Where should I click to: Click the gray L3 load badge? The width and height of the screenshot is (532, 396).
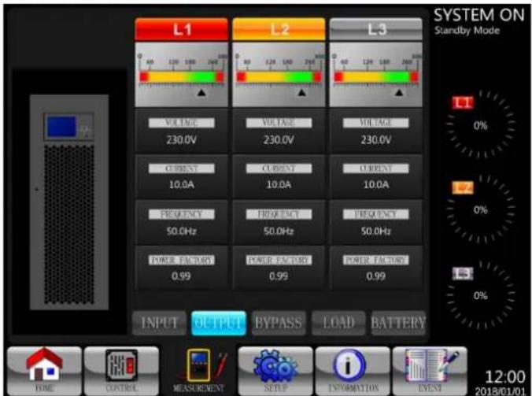pyautogui.click(x=463, y=273)
